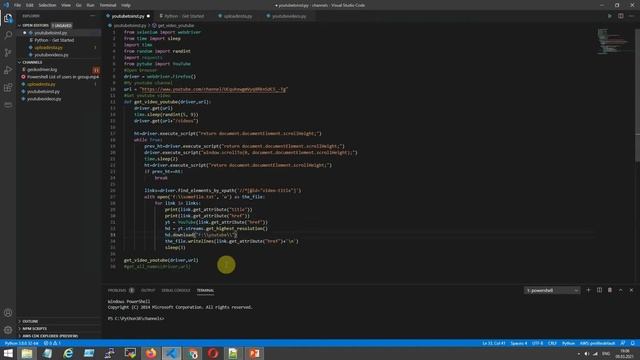The image size is (640, 360).
Task: Maximize the panel with the up chevron
Action: (620, 290)
